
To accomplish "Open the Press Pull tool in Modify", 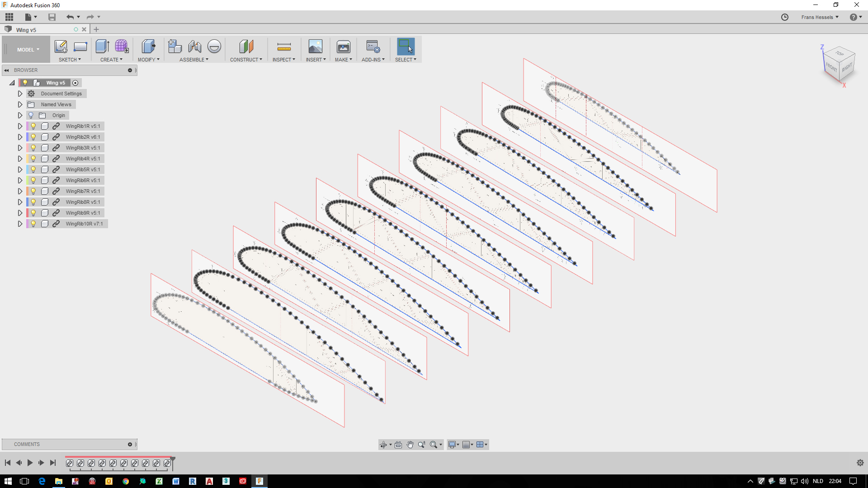I will (x=148, y=46).
